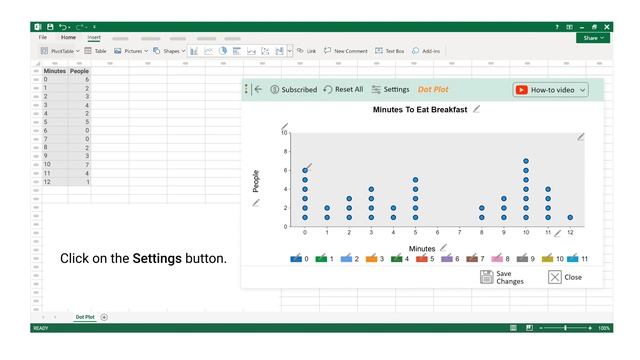
Task: Click the Link button in the ribbon
Action: point(307,51)
